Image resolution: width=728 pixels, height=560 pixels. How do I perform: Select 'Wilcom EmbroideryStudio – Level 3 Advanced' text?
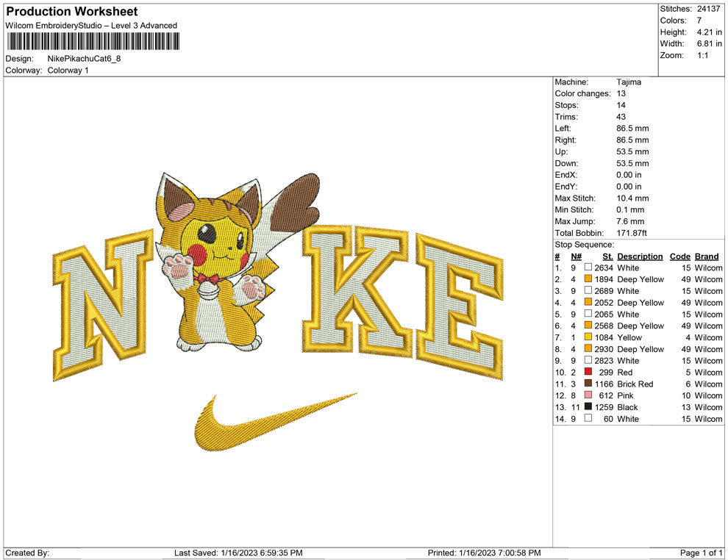(91, 26)
